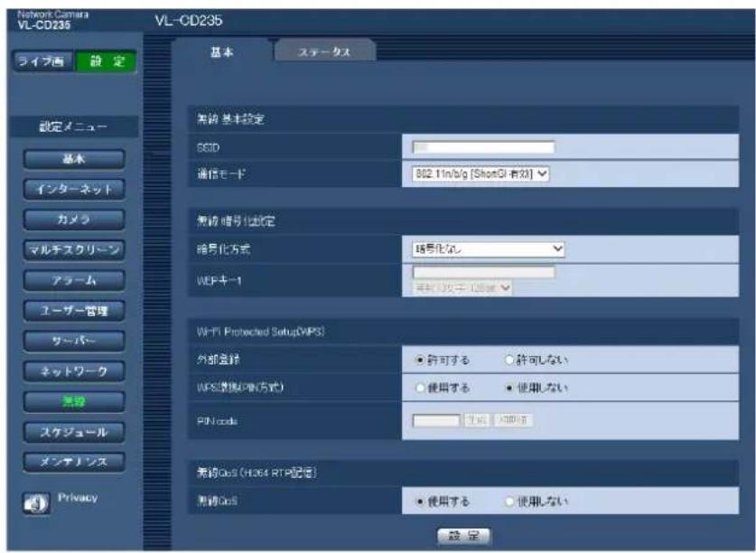Click the VL-CD235 page title
The width and height of the screenshot is (756, 553).
click(x=189, y=21)
